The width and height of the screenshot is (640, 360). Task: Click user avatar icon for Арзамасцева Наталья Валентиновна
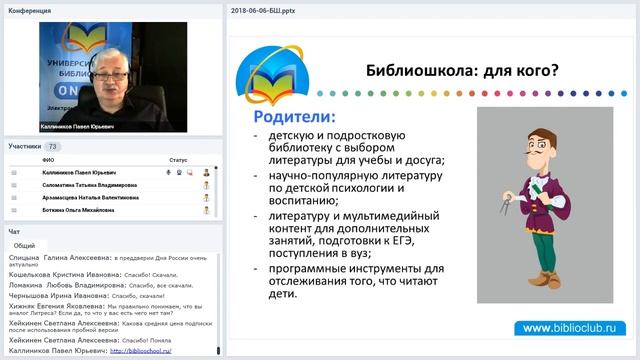[x=207, y=198]
